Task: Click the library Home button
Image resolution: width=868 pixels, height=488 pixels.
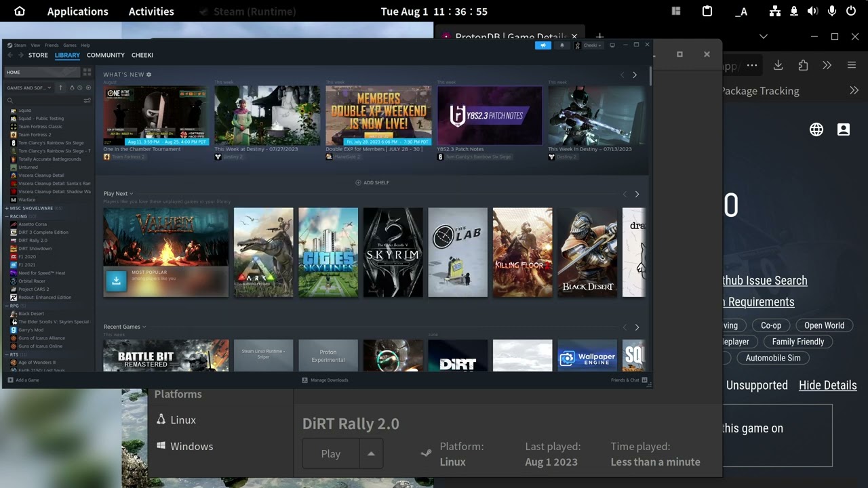Action: tap(42, 72)
